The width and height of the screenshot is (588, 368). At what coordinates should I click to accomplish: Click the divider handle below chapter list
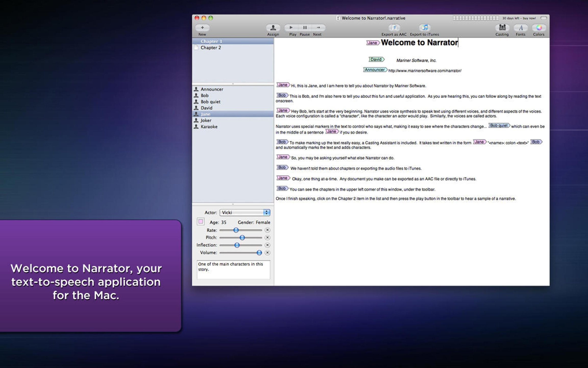pyautogui.click(x=233, y=84)
